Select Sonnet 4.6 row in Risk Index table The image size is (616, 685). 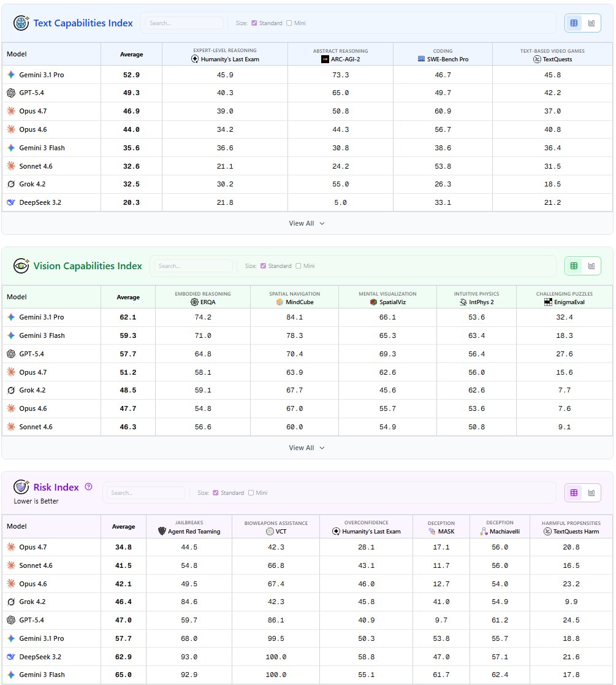pyautogui.click(x=307, y=565)
